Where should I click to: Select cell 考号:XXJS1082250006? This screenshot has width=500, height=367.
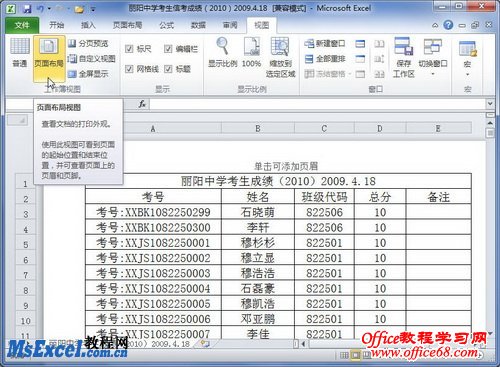point(153,319)
